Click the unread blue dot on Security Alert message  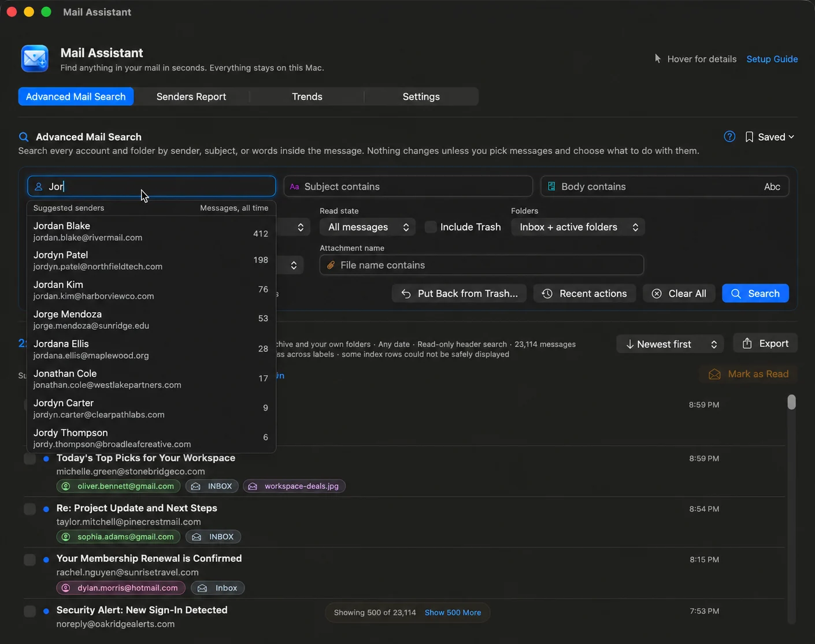[x=46, y=611]
